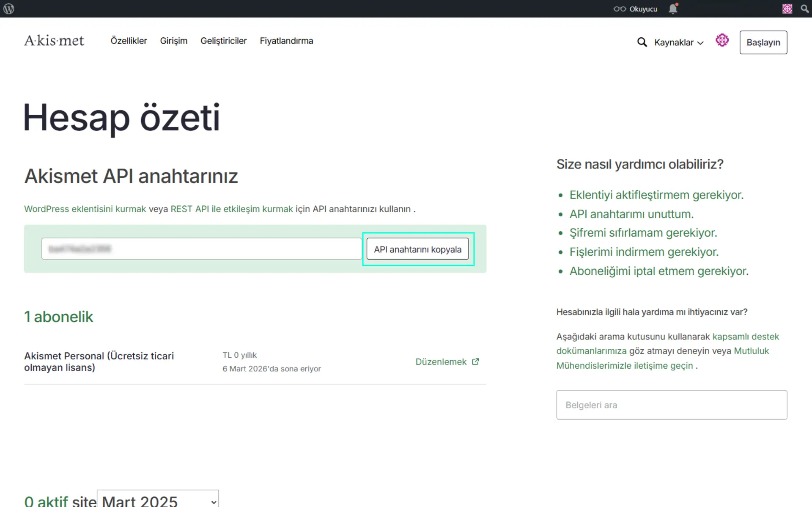Go to the Akismet home logo
The height and width of the screenshot is (508, 812).
[54, 41]
